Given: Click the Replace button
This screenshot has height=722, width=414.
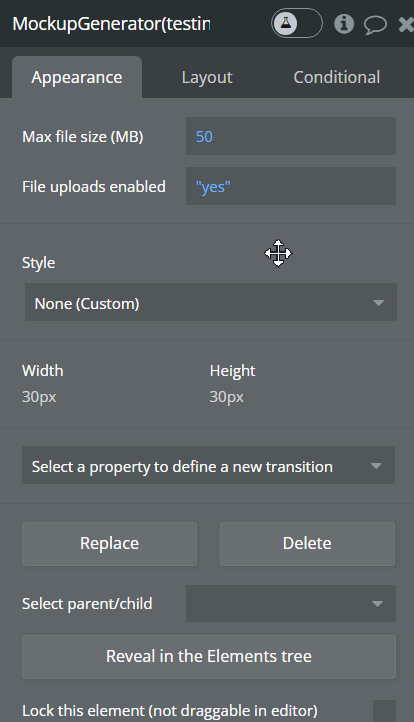Looking at the screenshot, I should [110, 544].
